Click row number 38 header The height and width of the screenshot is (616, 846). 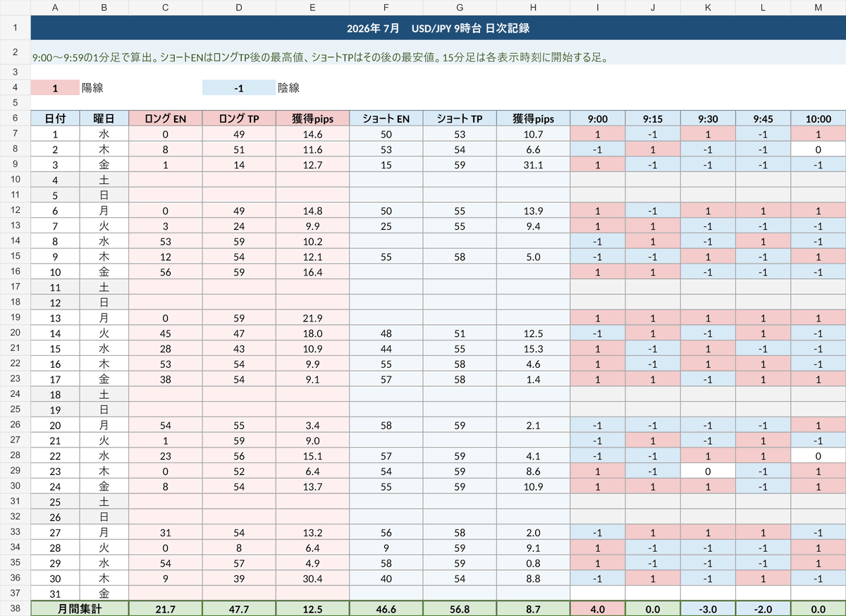pos(15,608)
